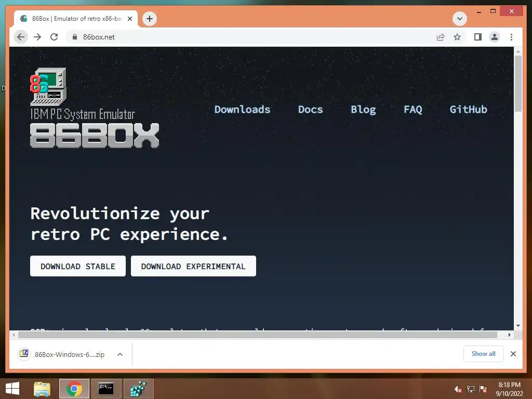Open the GitHub navigation link
The width and height of the screenshot is (532, 399).
click(468, 109)
